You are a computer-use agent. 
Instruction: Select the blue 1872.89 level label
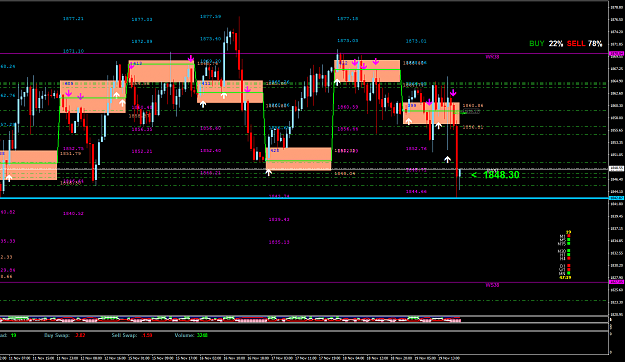[x=142, y=41]
